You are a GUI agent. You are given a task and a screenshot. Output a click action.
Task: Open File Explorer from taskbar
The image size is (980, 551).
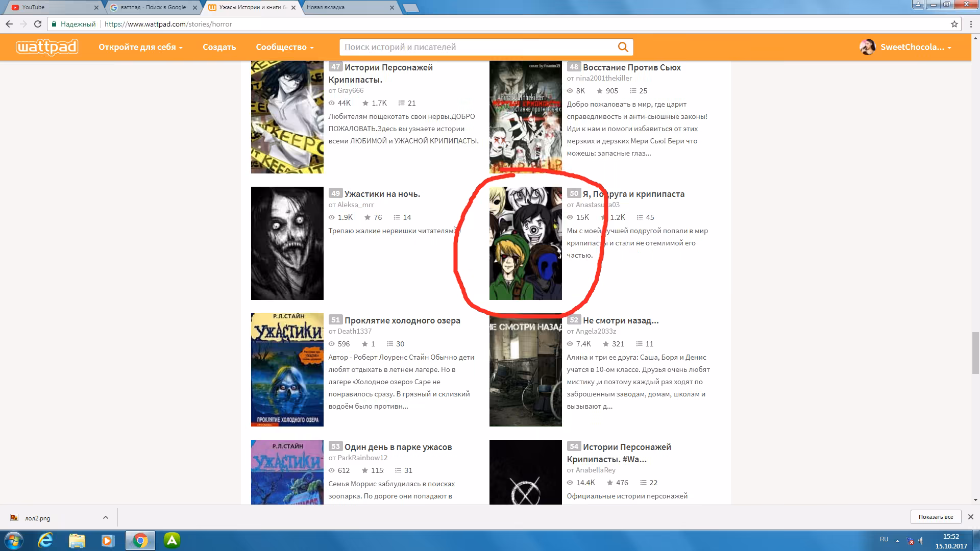(77, 540)
